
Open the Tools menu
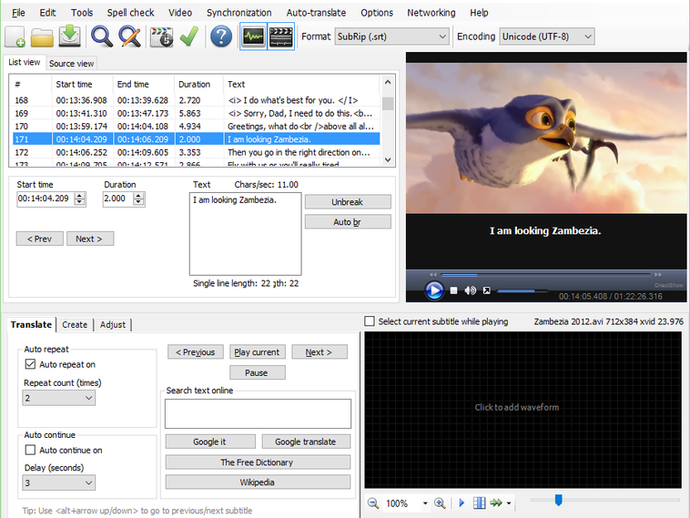pos(82,13)
